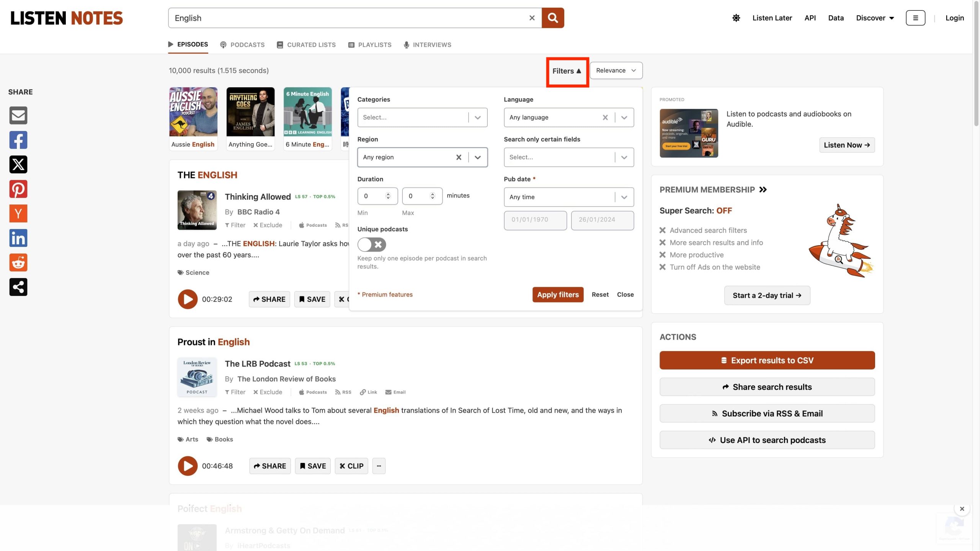The width and height of the screenshot is (980, 551).
Task: Clear the Any region selection
Action: pos(459,157)
